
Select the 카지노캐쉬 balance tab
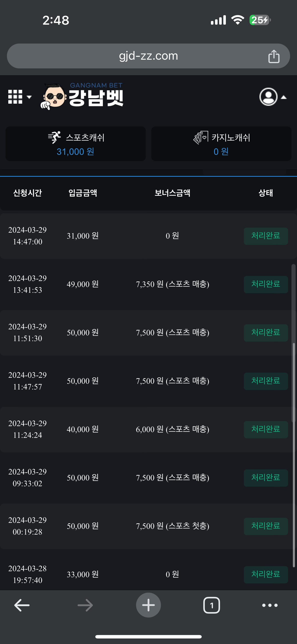(221, 144)
